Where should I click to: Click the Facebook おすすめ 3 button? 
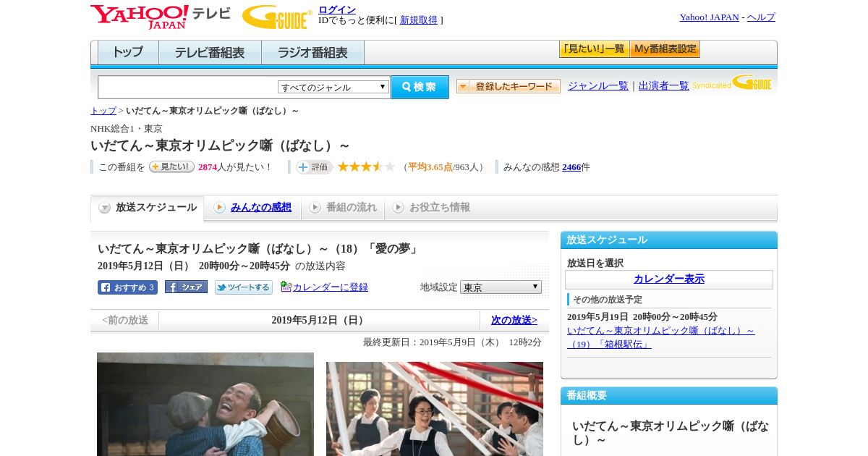click(127, 287)
